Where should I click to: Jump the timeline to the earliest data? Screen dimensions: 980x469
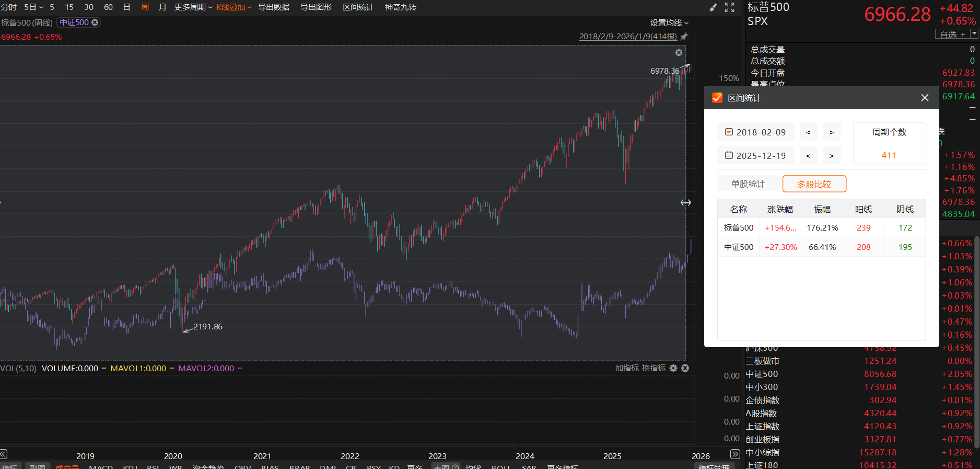(4, 454)
